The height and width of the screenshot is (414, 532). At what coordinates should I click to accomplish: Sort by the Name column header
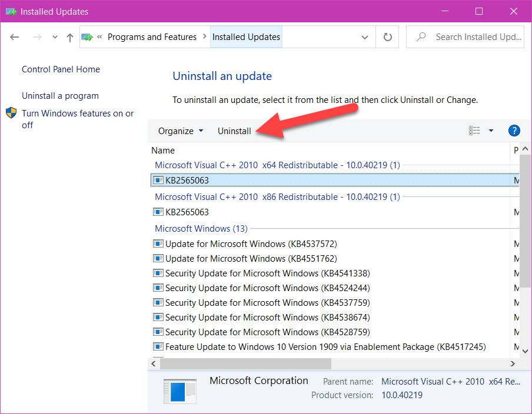pyautogui.click(x=163, y=150)
